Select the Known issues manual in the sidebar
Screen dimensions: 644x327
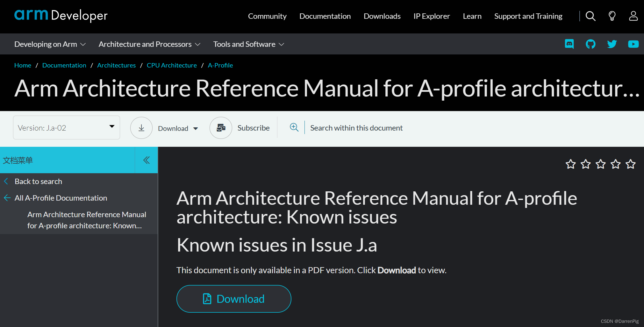pyautogui.click(x=87, y=220)
